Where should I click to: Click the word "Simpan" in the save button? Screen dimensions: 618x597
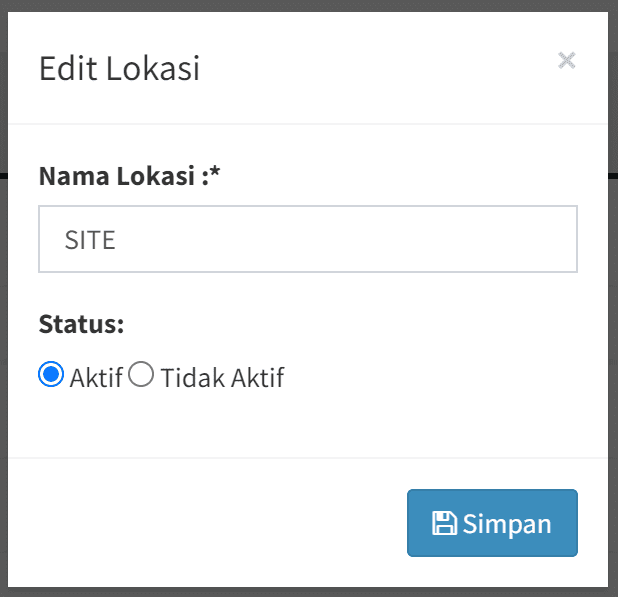(507, 523)
